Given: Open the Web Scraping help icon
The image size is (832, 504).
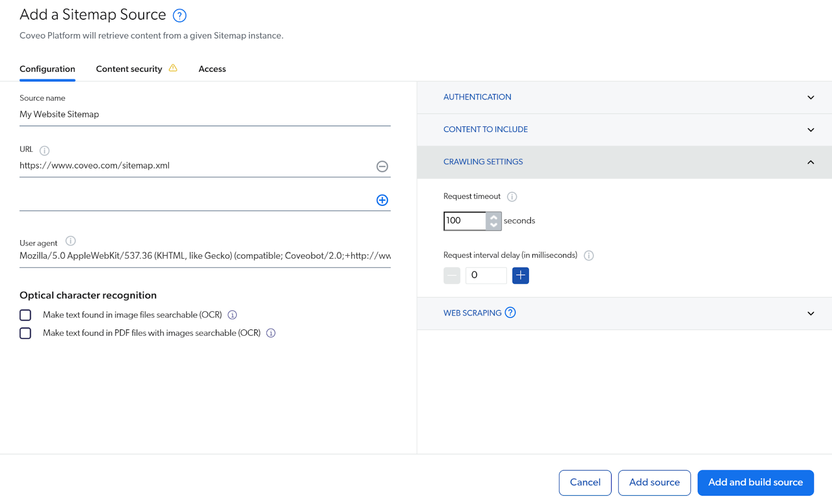Looking at the screenshot, I should tap(511, 313).
